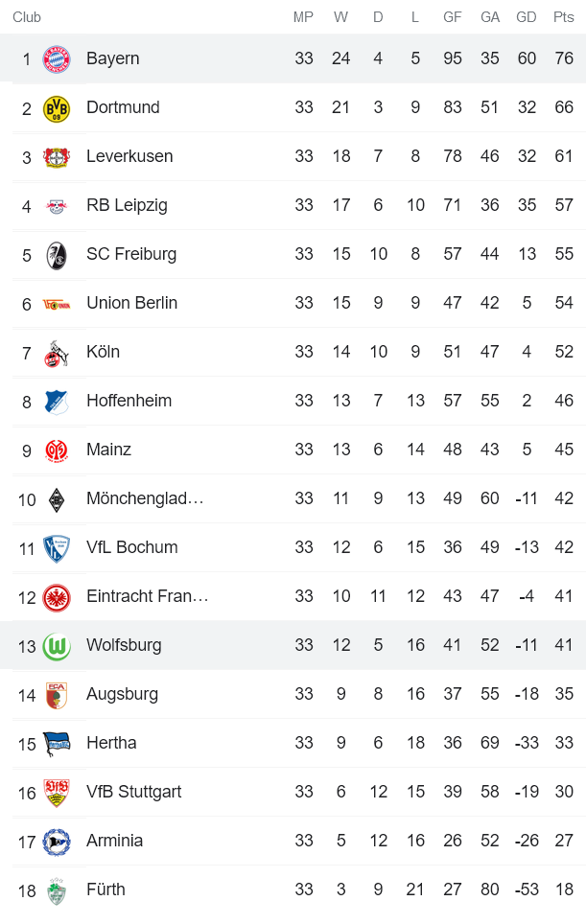Image resolution: width=586 pixels, height=924 pixels.
Task: Click the Club column header
Action: (27, 16)
